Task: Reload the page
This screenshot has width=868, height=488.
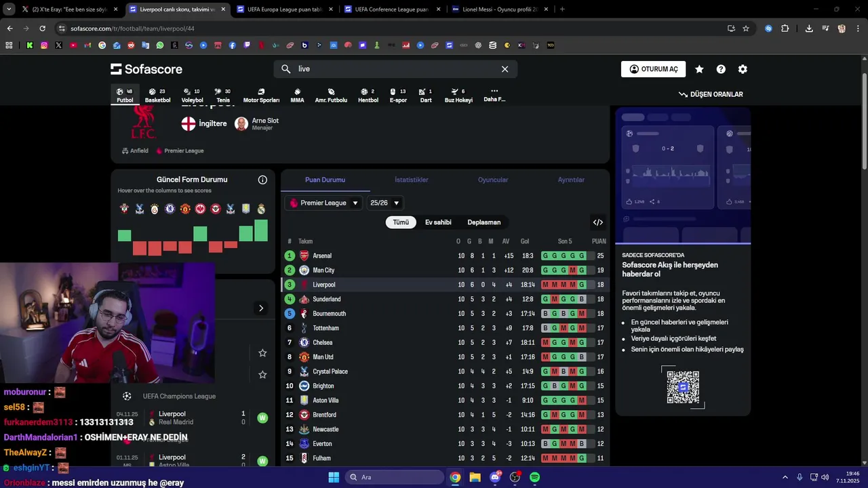Action: click(x=42, y=28)
